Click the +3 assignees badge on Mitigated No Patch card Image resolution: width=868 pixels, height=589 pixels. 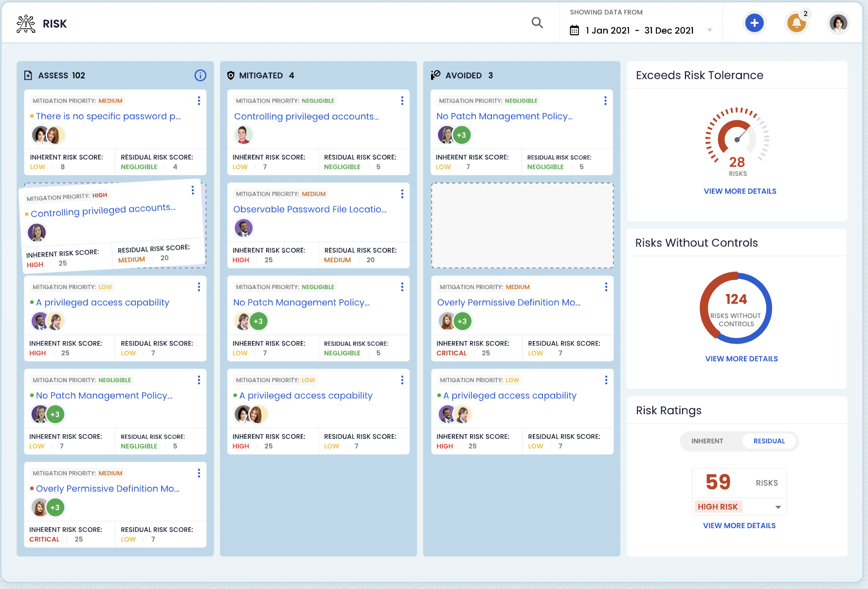click(x=258, y=321)
